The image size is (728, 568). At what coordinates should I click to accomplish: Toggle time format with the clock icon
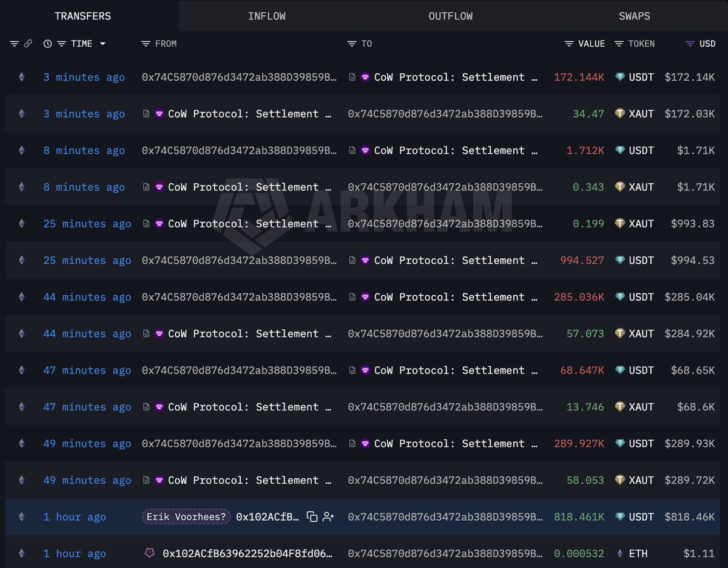pyautogui.click(x=48, y=44)
